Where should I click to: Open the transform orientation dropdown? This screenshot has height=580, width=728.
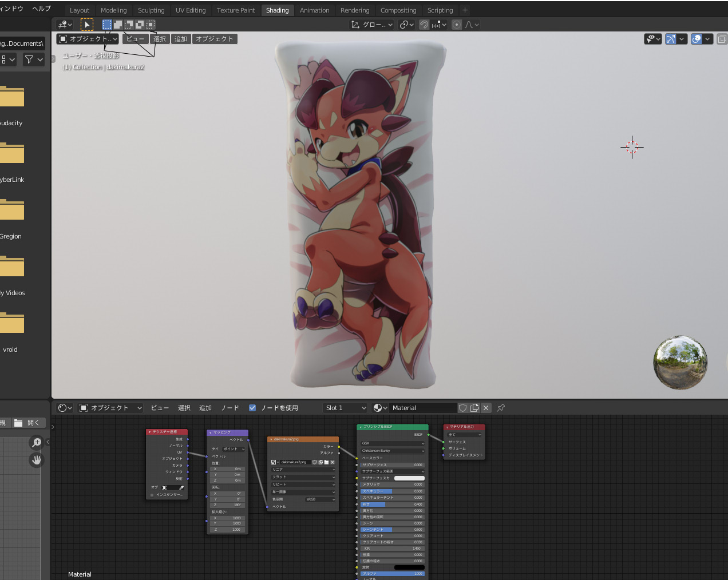pos(371,25)
